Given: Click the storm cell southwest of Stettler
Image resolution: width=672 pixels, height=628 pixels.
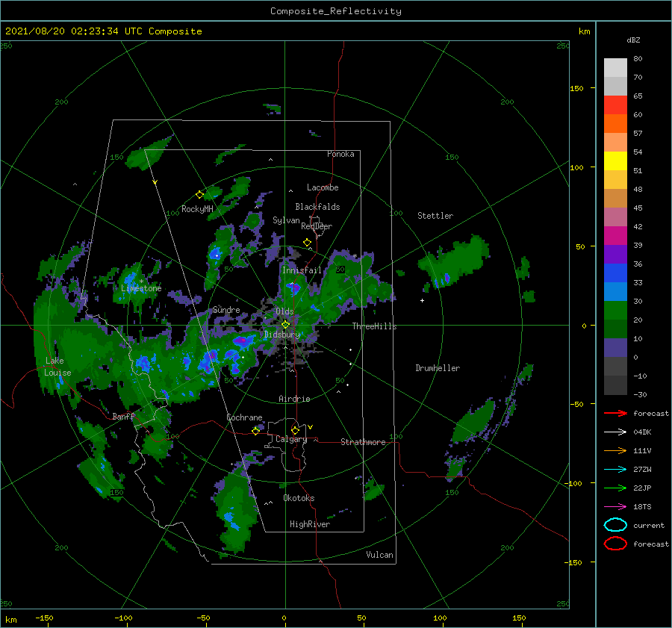Looking at the screenshot, I should (x=452, y=261).
